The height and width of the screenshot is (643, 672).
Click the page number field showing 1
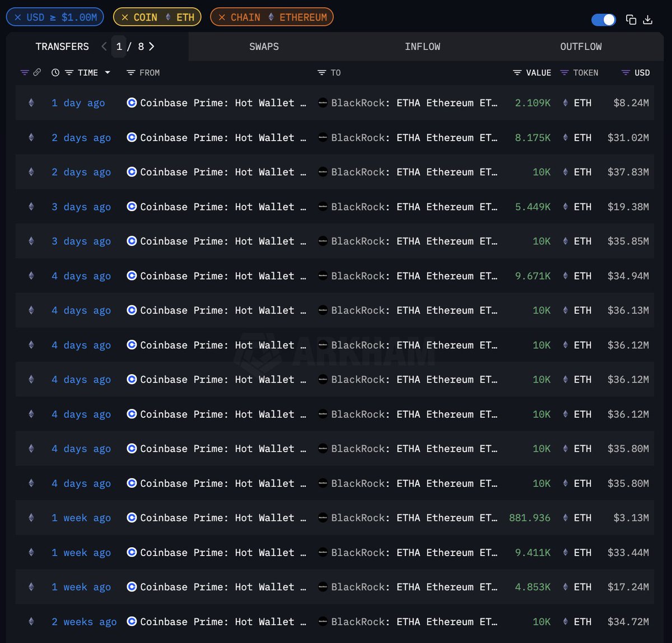point(119,46)
